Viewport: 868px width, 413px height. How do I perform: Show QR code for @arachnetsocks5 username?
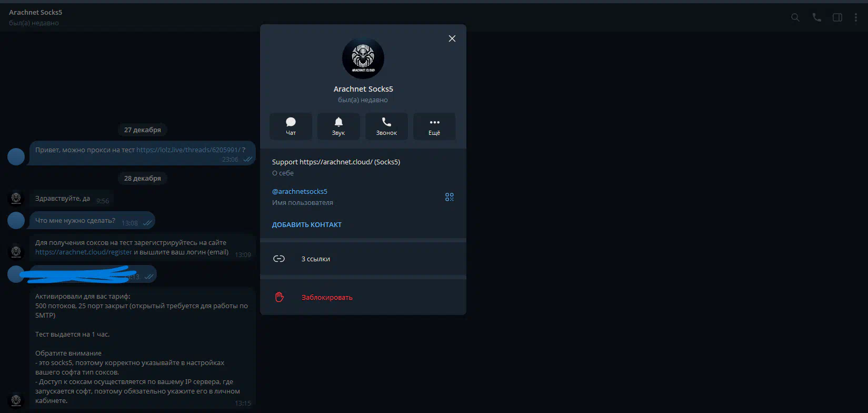449,197
